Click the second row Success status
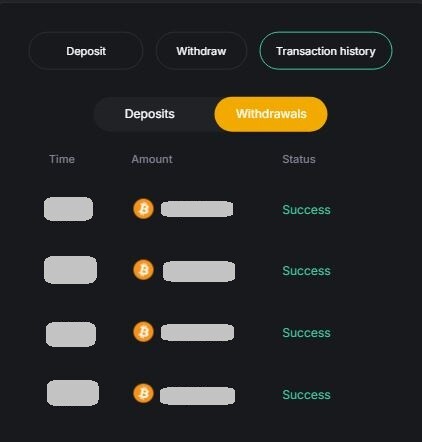Image resolution: width=422 pixels, height=442 pixels. pos(306,271)
